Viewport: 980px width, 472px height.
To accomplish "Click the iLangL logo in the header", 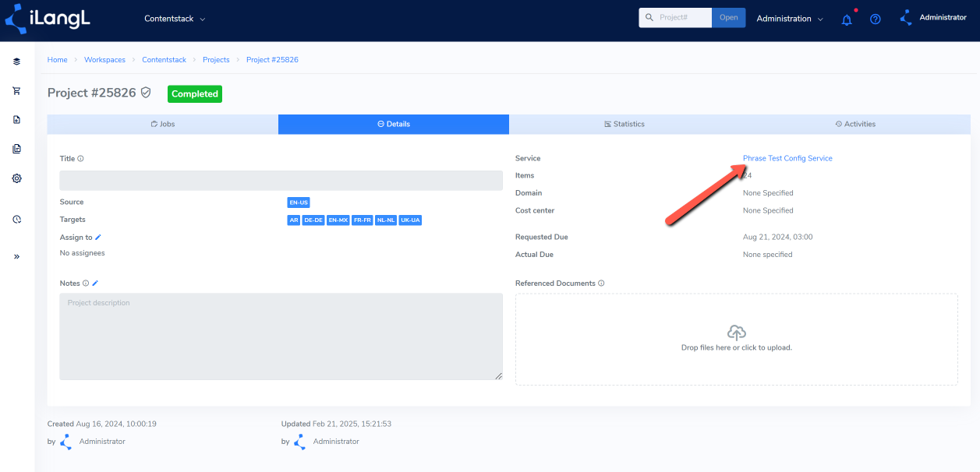I will (48, 18).
